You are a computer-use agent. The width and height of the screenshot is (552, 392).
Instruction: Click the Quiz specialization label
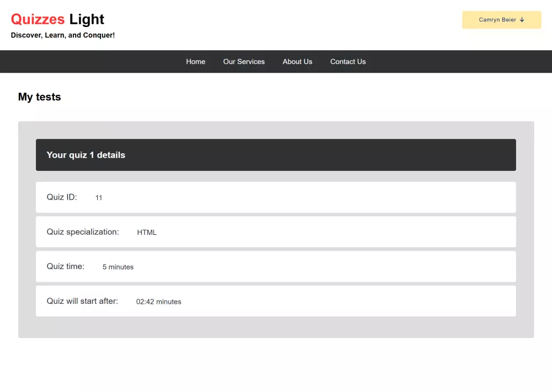[x=83, y=232]
